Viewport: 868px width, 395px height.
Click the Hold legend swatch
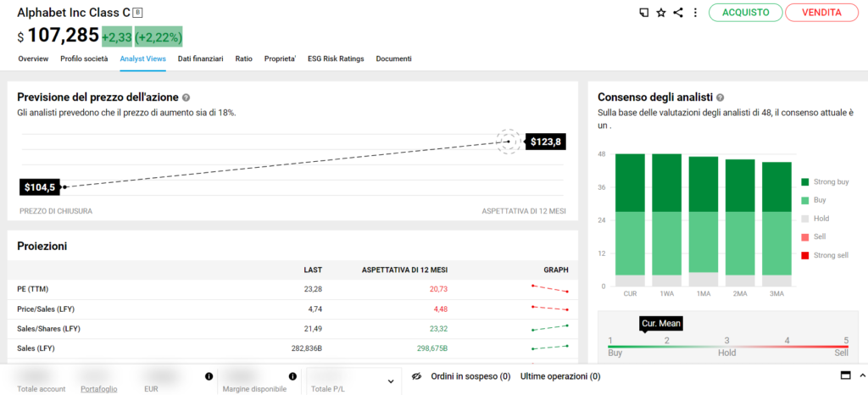(805, 219)
